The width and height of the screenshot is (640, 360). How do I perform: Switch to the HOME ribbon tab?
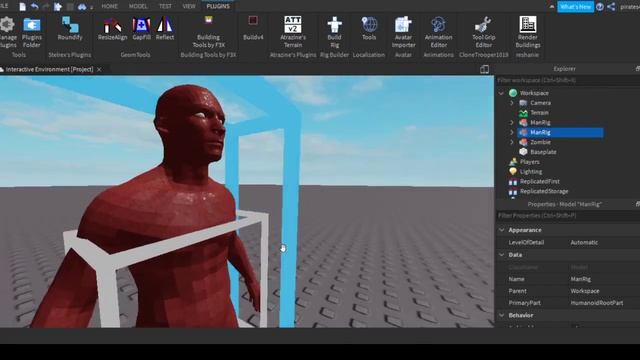coord(109,7)
